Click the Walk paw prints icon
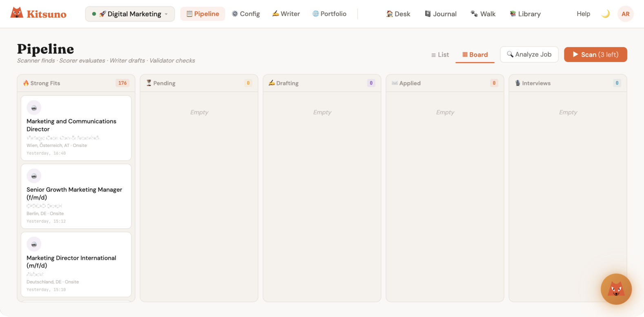Viewport: 644px width, 317px height. (474, 14)
